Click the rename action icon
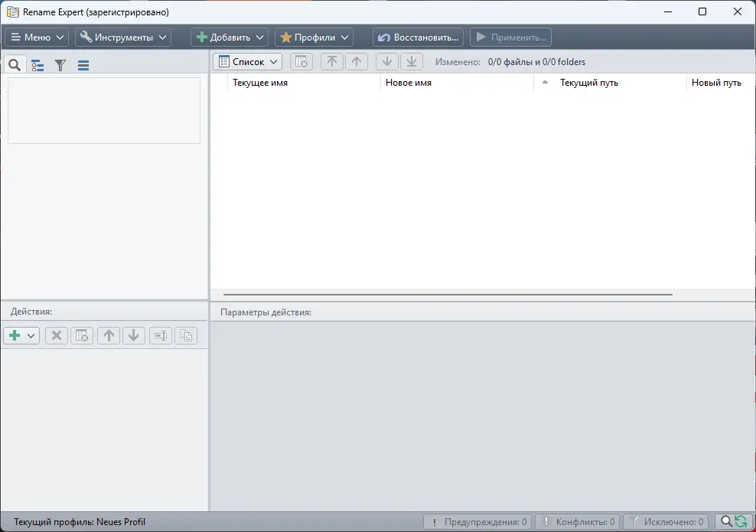The image size is (756, 532). tap(161, 335)
